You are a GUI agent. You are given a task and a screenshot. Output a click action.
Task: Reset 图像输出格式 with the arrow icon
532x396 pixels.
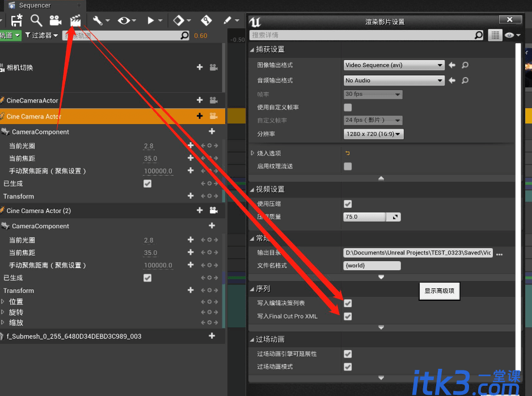point(452,65)
